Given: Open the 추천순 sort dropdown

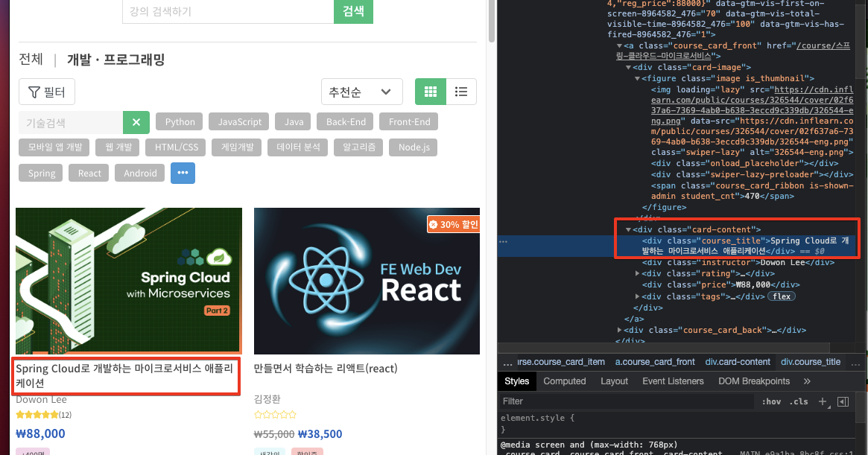Looking at the screenshot, I should click(x=362, y=92).
